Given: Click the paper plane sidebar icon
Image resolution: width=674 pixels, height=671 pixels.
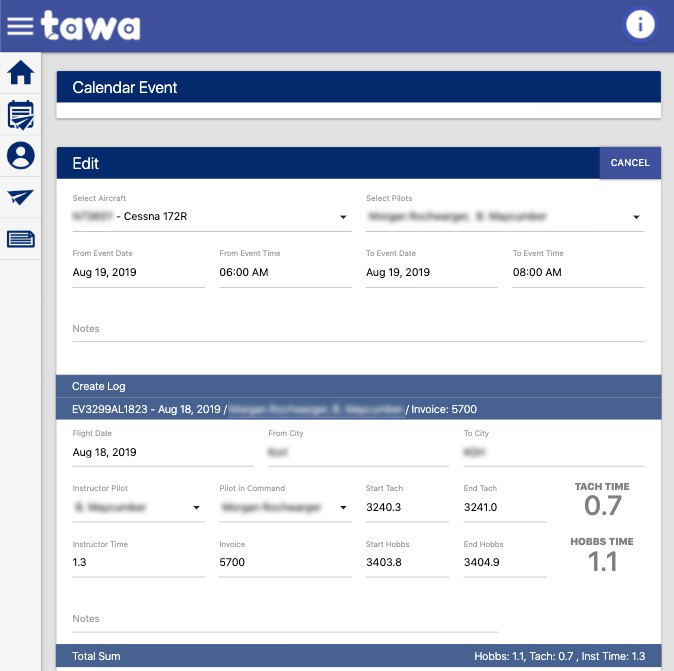Looking at the screenshot, I should (x=20, y=197).
